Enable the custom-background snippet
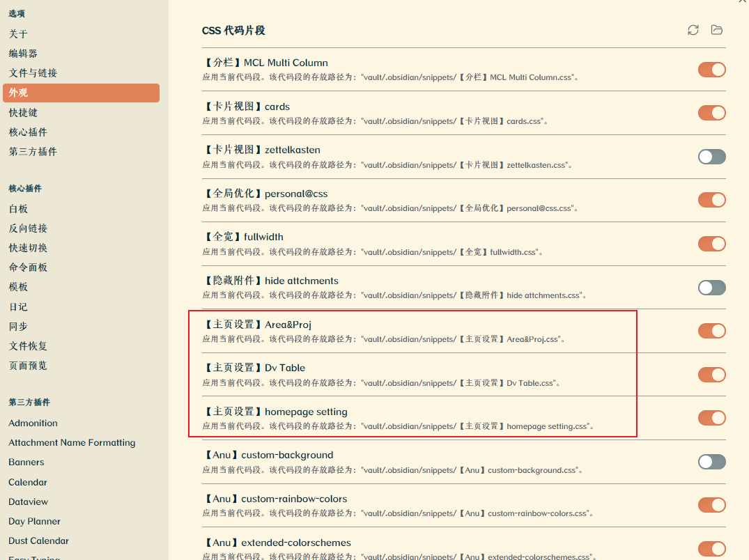Viewport: 749px width, 560px height. [712, 462]
